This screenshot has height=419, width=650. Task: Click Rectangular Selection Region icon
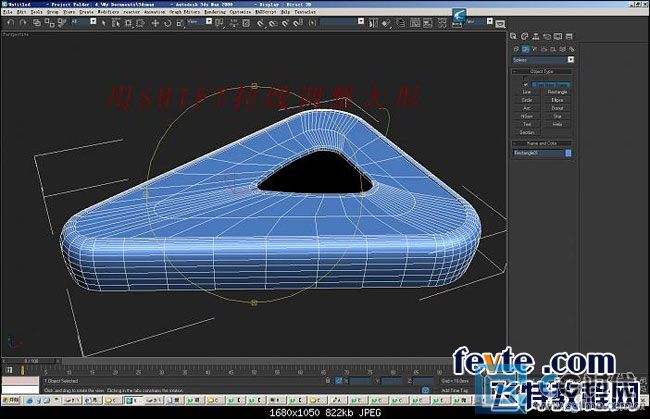pos(129,23)
